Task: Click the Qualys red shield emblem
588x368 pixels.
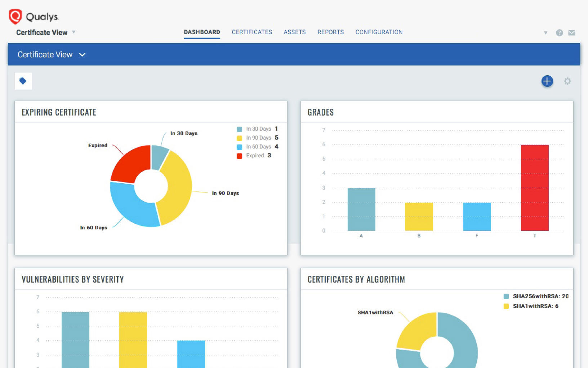Action: 14,16
